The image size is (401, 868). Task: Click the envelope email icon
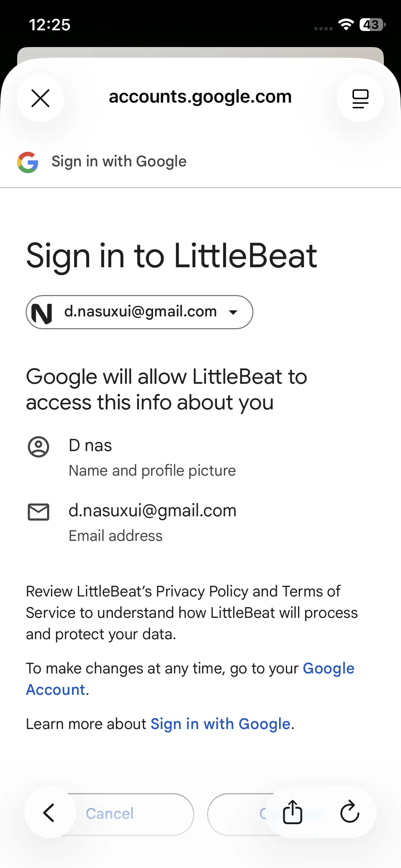tap(38, 512)
